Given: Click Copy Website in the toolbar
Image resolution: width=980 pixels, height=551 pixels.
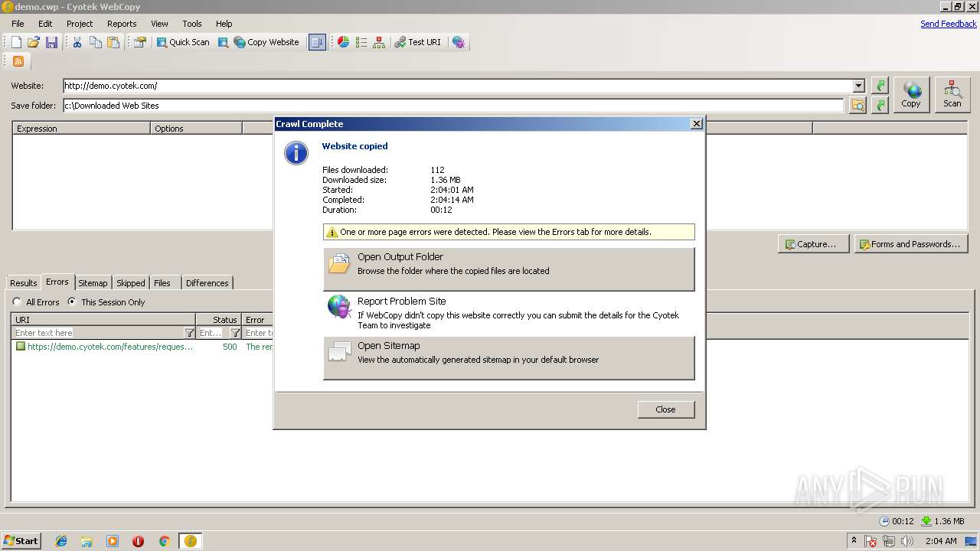Looking at the screenshot, I should [266, 42].
